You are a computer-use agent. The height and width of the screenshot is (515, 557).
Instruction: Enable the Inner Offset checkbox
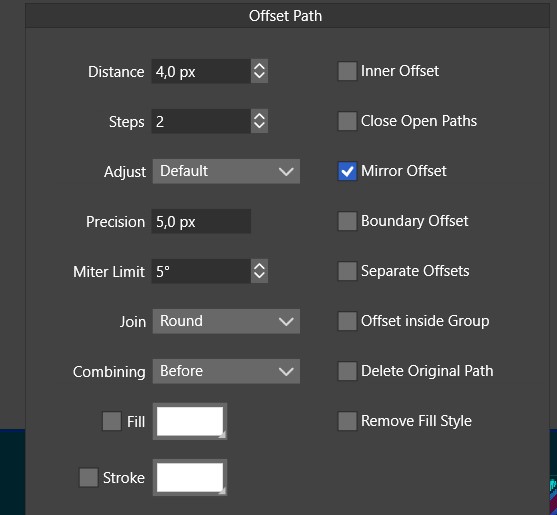pos(347,71)
